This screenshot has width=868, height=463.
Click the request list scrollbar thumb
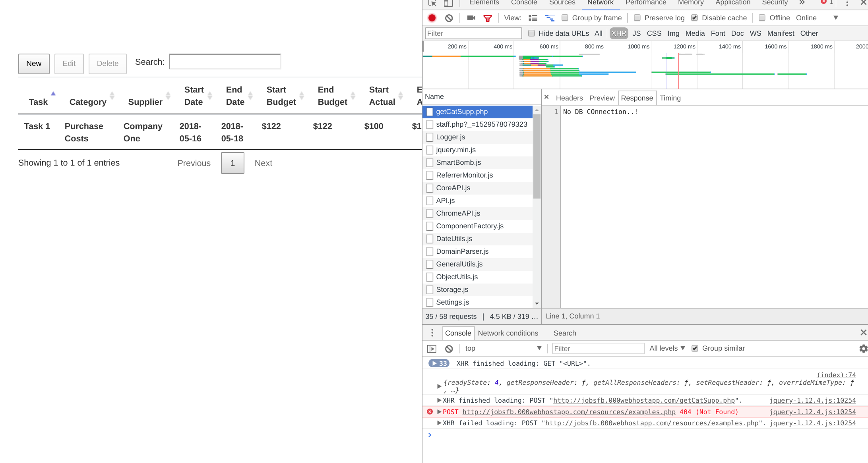537,157
